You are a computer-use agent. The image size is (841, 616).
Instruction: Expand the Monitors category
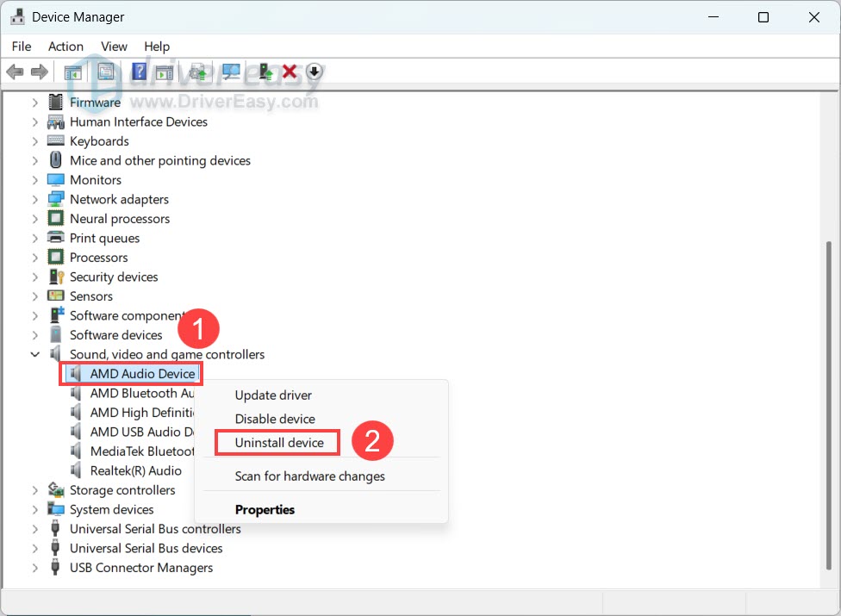(x=34, y=179)
